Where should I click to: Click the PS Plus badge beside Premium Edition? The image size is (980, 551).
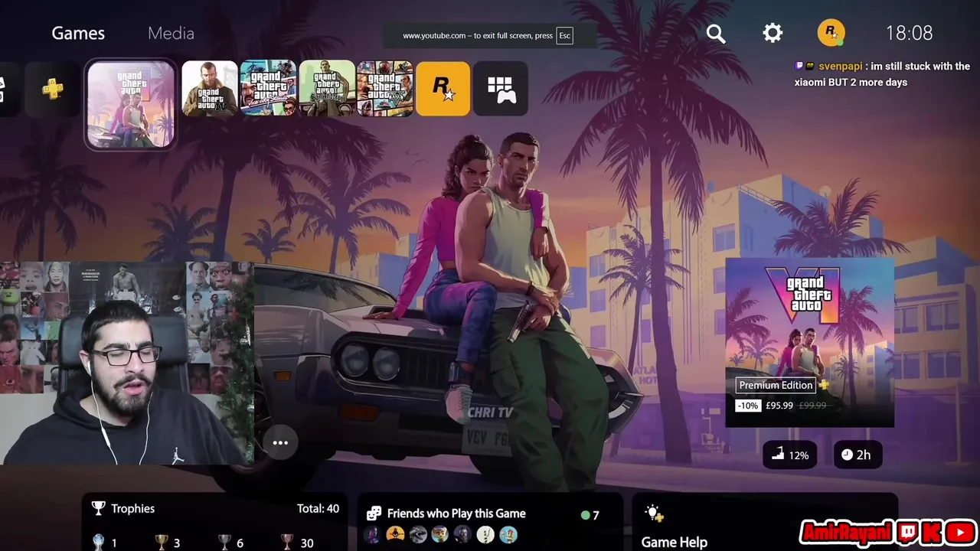824,385
